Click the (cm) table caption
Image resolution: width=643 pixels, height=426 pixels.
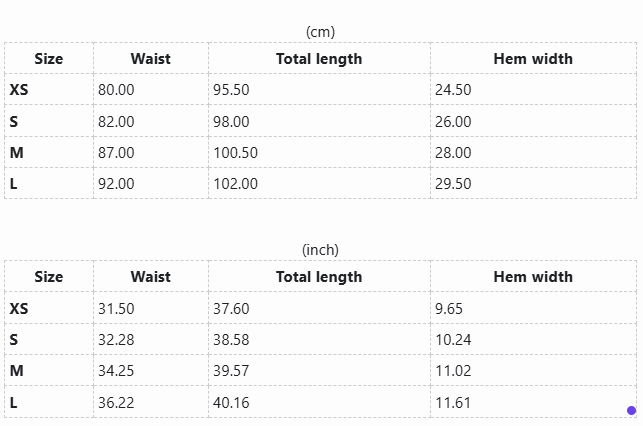coord(321,32)
